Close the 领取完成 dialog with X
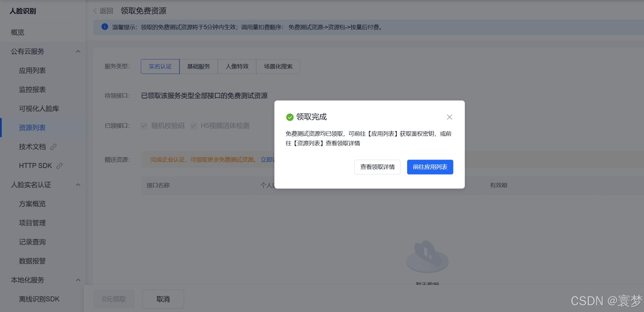The height and width of the screenshot is (312, 644). (x=449, y=117)
